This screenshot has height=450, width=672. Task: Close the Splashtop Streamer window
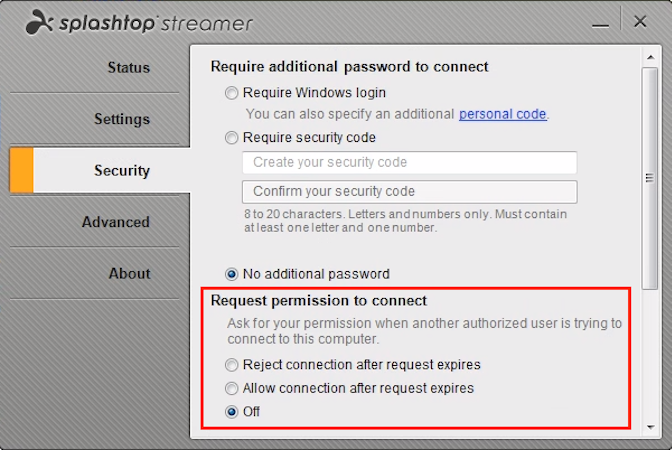[640, 21]
